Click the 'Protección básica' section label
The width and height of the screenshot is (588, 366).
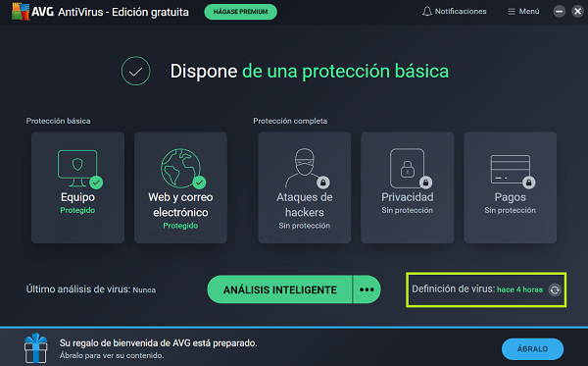click(x=58, y=121)
